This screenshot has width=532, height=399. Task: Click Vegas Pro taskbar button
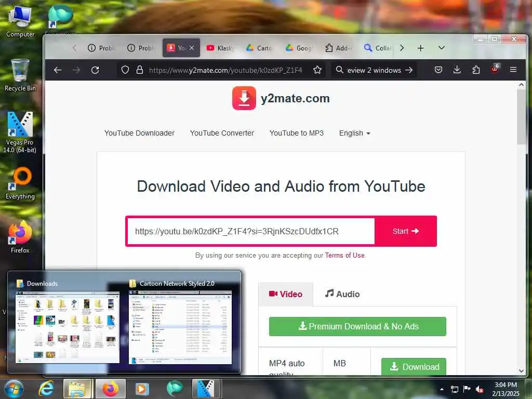tap(207, 389)
